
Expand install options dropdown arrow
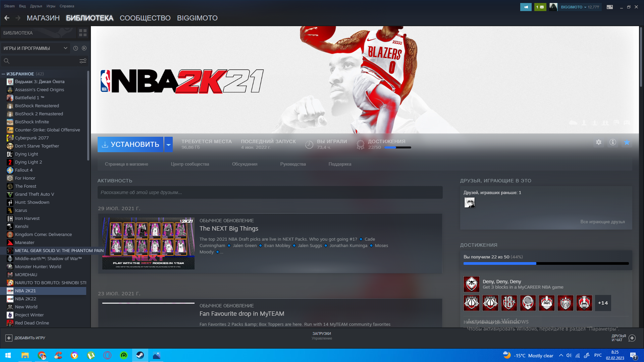[x=168, y=144]
